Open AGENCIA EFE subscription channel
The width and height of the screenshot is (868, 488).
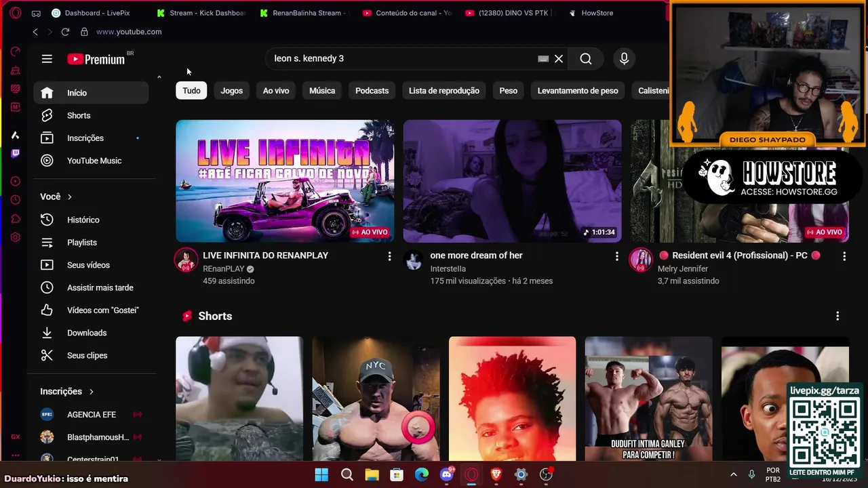coord(91,414)
